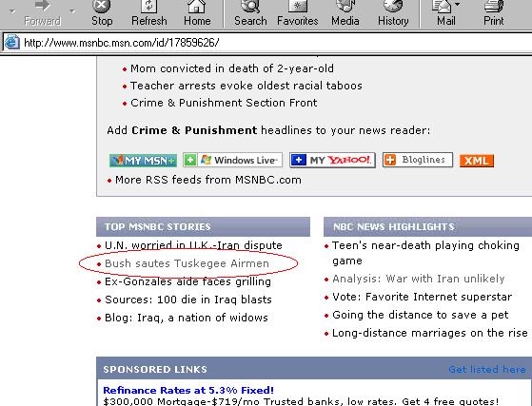Refresh the current page

[x=149, y=13]
